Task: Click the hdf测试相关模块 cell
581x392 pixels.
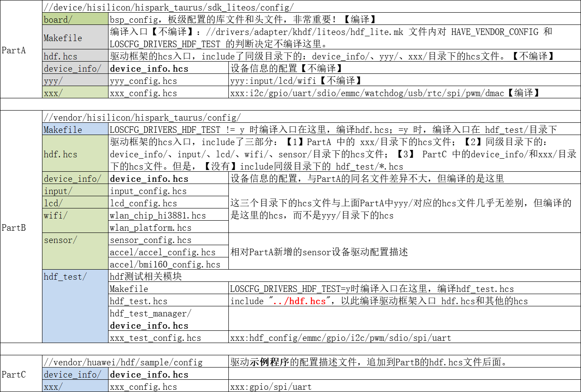Action: (344, 276)
